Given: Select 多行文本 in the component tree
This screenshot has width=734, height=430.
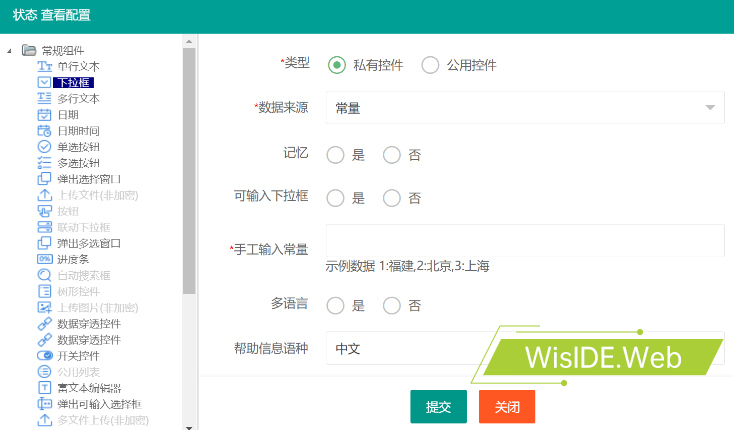Looking at the screenshot, I should [x=78, y=99].
